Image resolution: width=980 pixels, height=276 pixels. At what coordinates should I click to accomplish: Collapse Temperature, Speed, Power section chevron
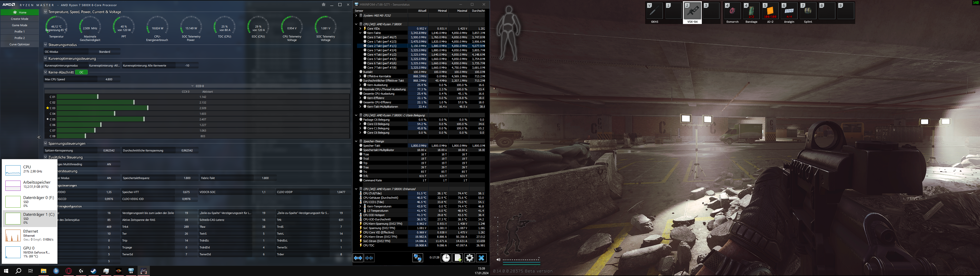(46, 12)
